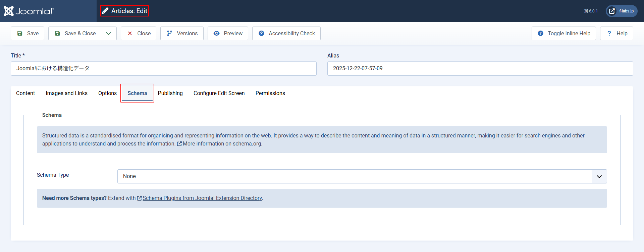Toggle Inline Help on
Viewport: 644px width, 252px height.
click(x=563, y=34)
